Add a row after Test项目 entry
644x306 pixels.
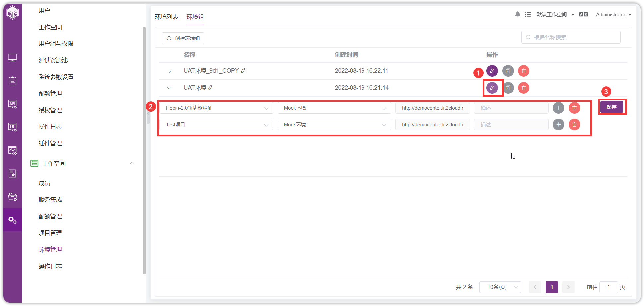click(x=558, y=124)
